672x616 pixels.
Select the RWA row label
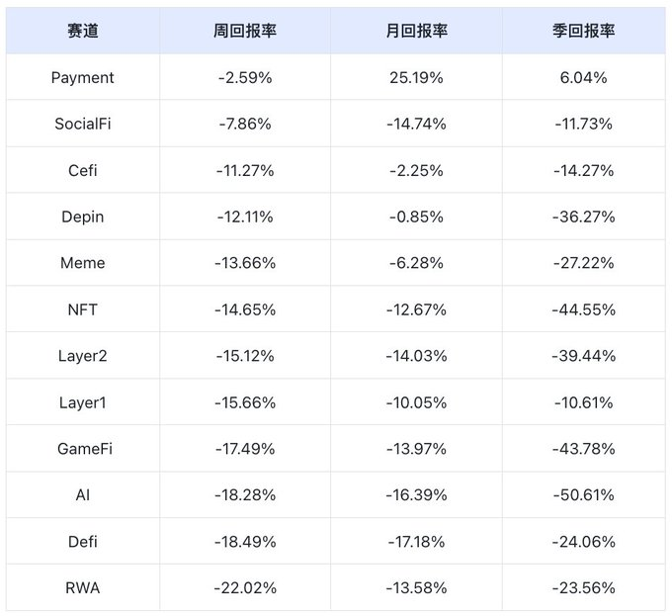pyautogui.click(x=83, y=587)
